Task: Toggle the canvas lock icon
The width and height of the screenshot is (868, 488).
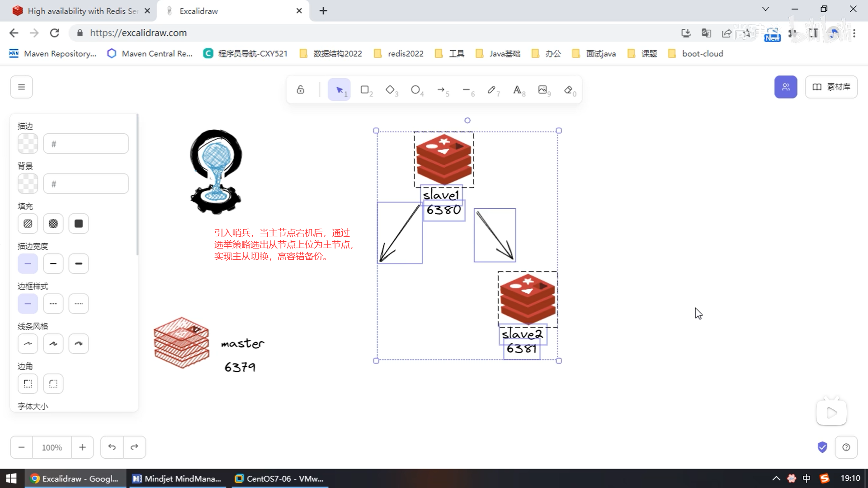Action: coord(301,90)
